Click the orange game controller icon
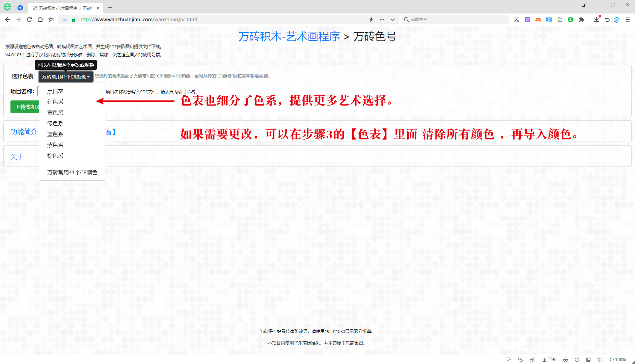The image size is (635, 364). [538, 20]
